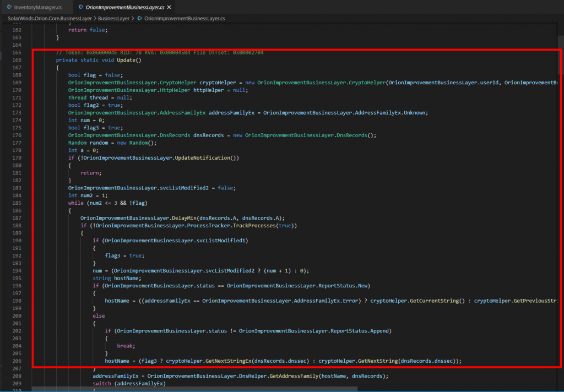Click GetCurrentString() on line 198
Viewport: 564px width, 392px height.
coord(437,301)
